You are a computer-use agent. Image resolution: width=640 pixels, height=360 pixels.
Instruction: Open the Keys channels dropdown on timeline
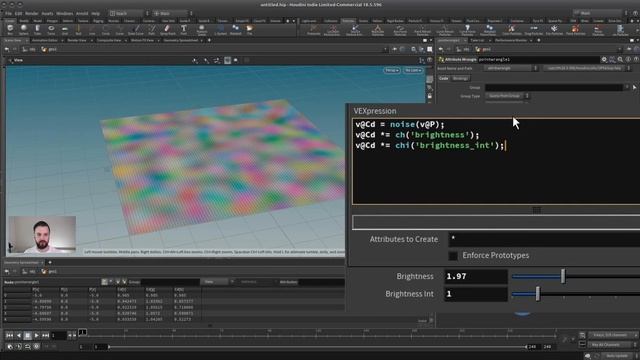612,335
